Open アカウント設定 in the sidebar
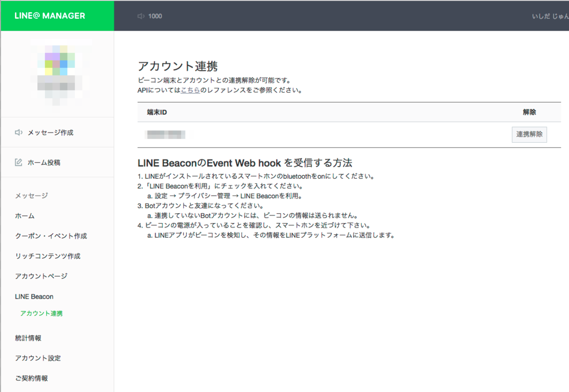This screenshot has height=392, width=569. click(x=38, y=358)
